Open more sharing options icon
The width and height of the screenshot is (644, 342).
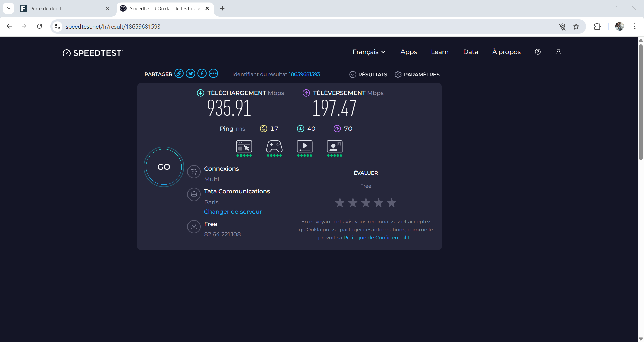click(213, 74)
